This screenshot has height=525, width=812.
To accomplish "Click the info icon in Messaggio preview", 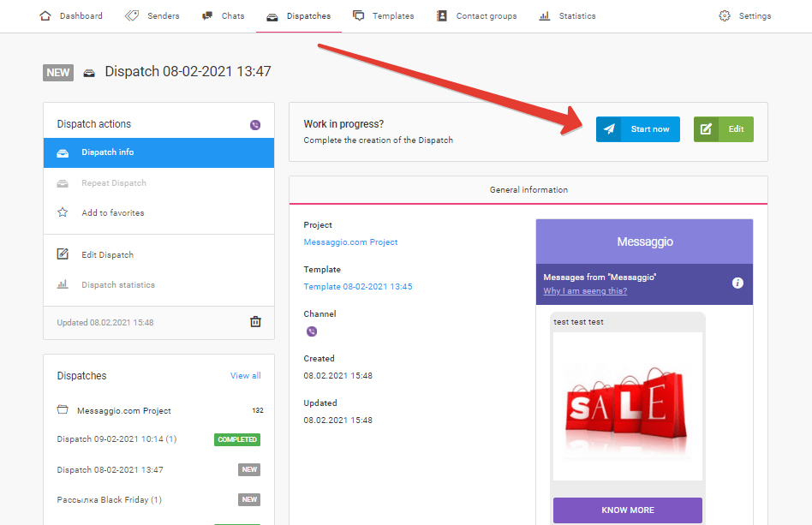I will click(737, 283).
